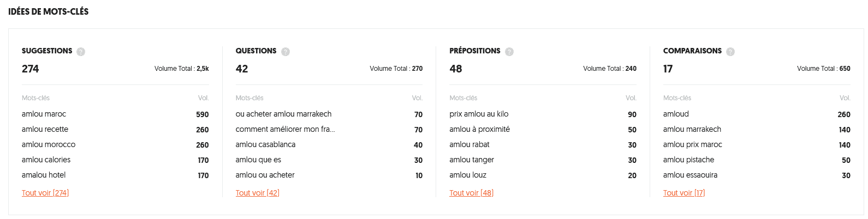Select the keyword 'amlou recette'
The height and width of the screenshot is (219, 868).
coord(45,130)
